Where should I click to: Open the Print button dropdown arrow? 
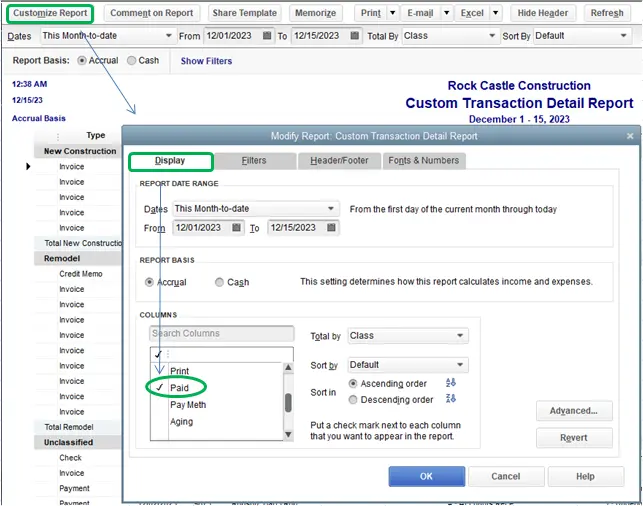394,13
